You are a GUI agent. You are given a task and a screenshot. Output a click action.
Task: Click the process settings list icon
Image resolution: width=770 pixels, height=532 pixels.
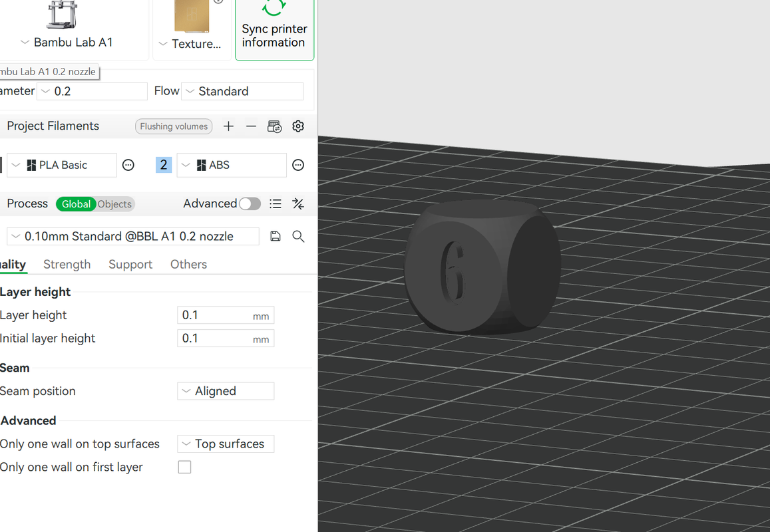click(x=276, y=203)
